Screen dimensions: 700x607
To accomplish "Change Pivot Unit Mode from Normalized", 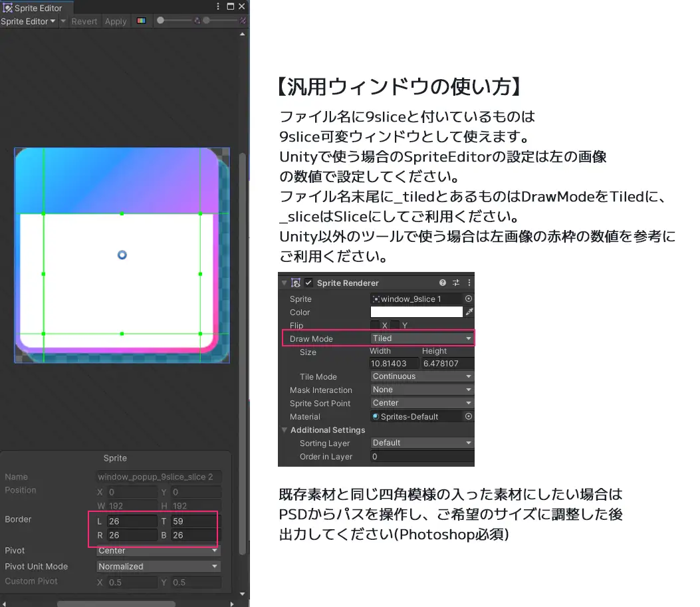I will [x=158, y=566].
